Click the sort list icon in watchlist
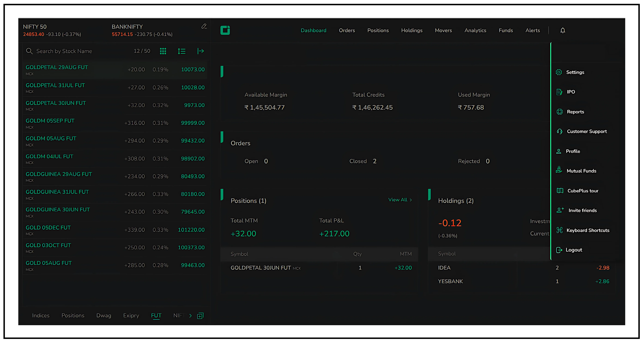This screenshot has width=644, height=344. pyautogui.click(x=182, y=51)
